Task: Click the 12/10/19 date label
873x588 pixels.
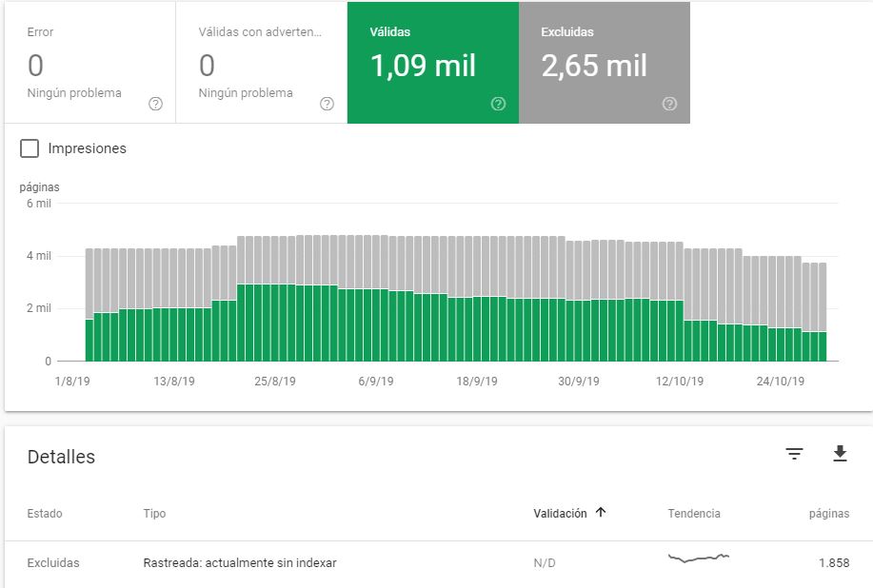Action: point(680,382)
